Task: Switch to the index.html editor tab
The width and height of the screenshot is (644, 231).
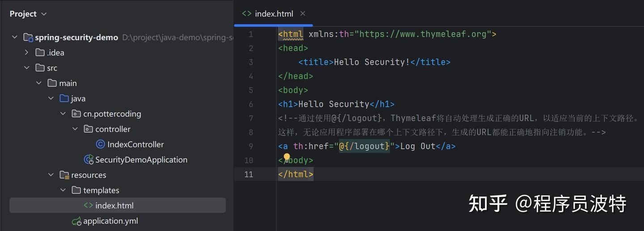Action: (x=273, y=14)
